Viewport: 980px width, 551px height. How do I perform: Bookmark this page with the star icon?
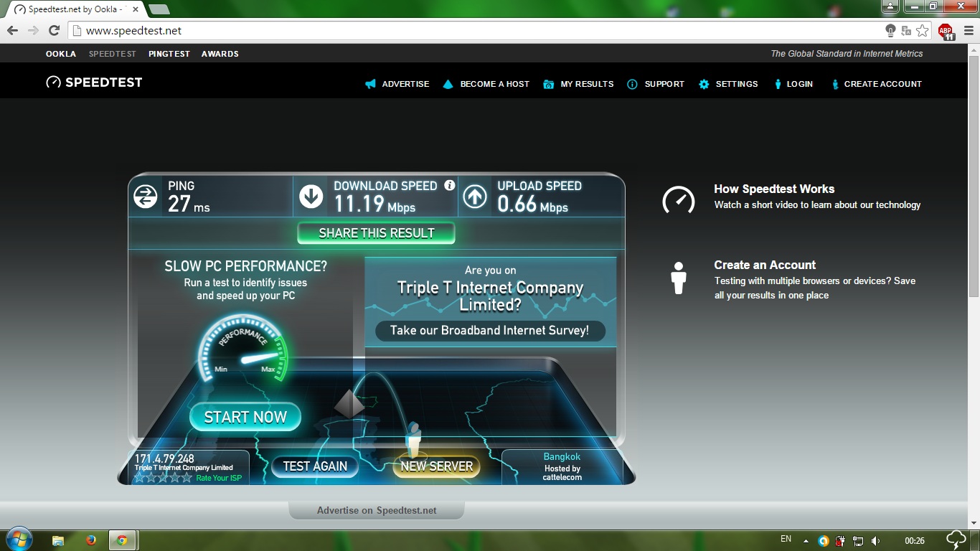[923, 30]
